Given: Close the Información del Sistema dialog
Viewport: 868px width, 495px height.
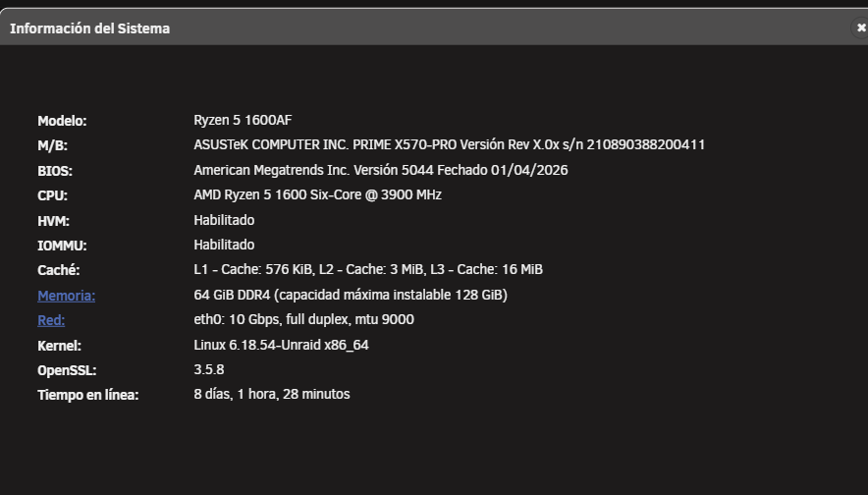Looking at the screenshot, I should 861,27.
